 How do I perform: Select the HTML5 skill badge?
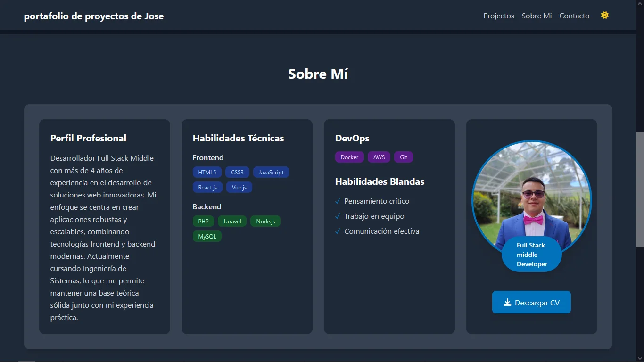tap(206, 172)
